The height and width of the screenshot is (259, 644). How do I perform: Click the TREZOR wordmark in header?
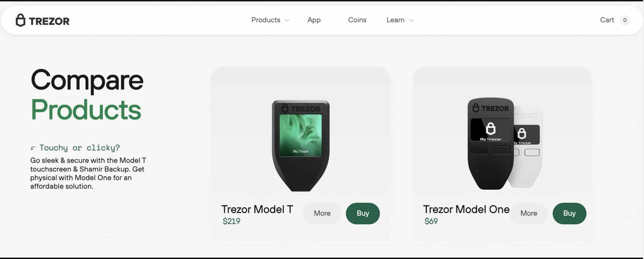point(49,21)
